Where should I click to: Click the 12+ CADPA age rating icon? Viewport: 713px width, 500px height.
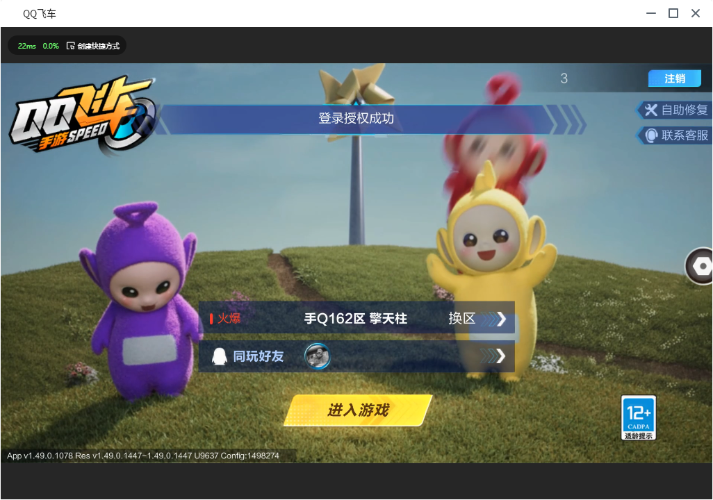[638, 418]
